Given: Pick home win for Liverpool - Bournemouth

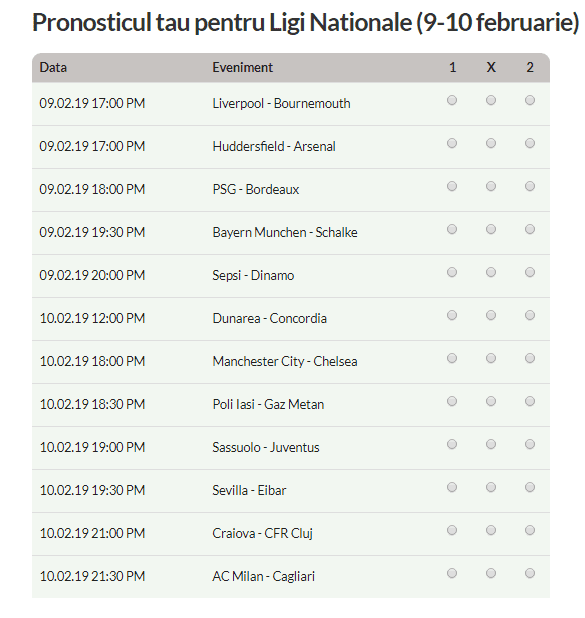Looking at the screenshot, I should tap(452, 100).
